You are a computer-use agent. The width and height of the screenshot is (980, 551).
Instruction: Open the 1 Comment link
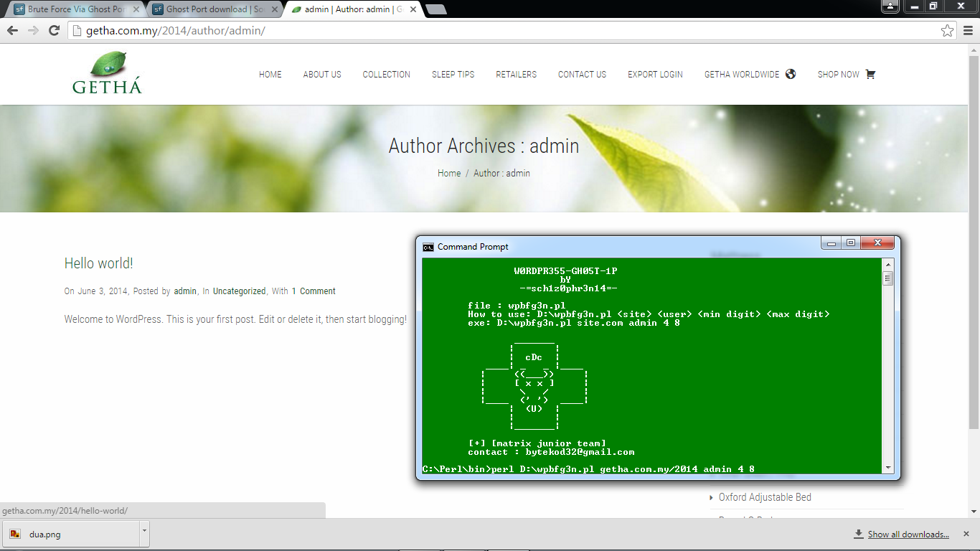[x=314, y=291]
